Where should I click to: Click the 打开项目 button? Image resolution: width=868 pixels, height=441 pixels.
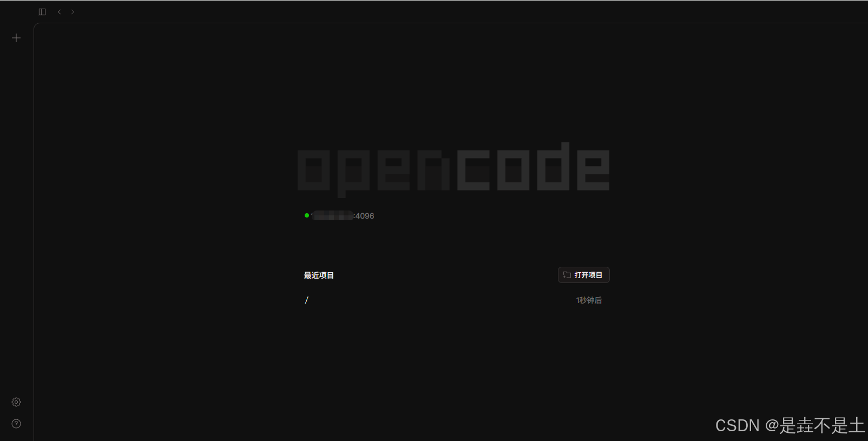[x=584, y=275]
